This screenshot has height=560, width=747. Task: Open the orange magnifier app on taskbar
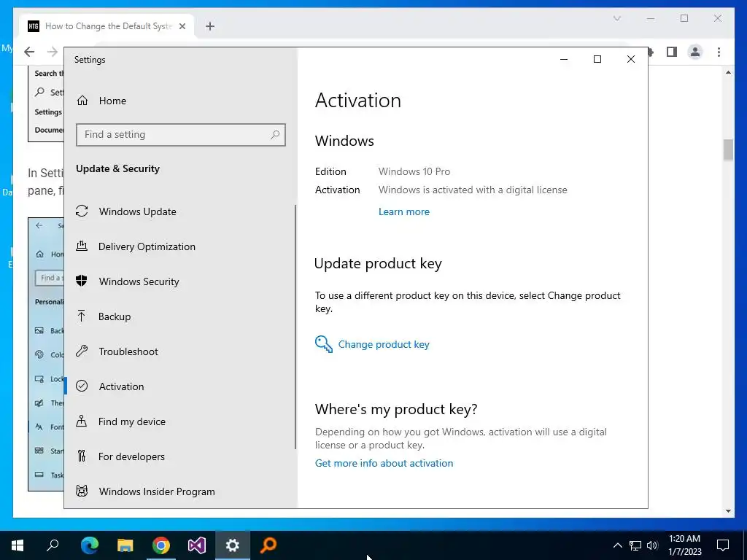[x=268, y=545]
